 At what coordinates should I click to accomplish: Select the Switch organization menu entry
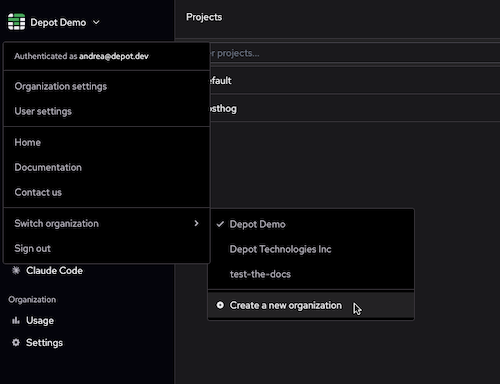click(107, 223)
